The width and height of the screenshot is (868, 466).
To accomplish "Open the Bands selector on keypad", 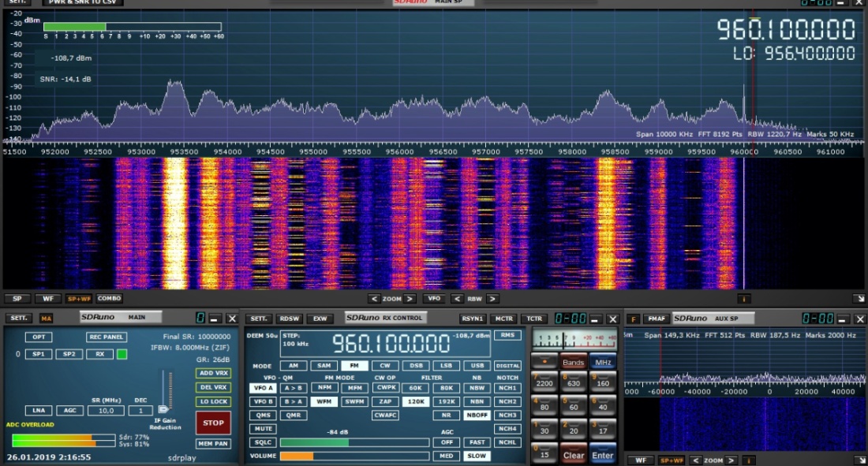I will (574, 362).
